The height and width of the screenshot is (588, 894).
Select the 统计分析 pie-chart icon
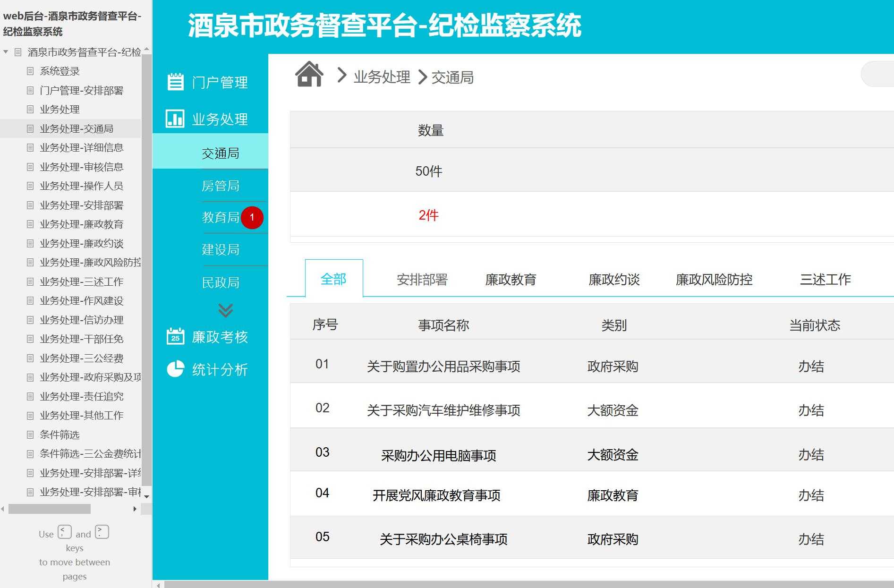(175, 369)
